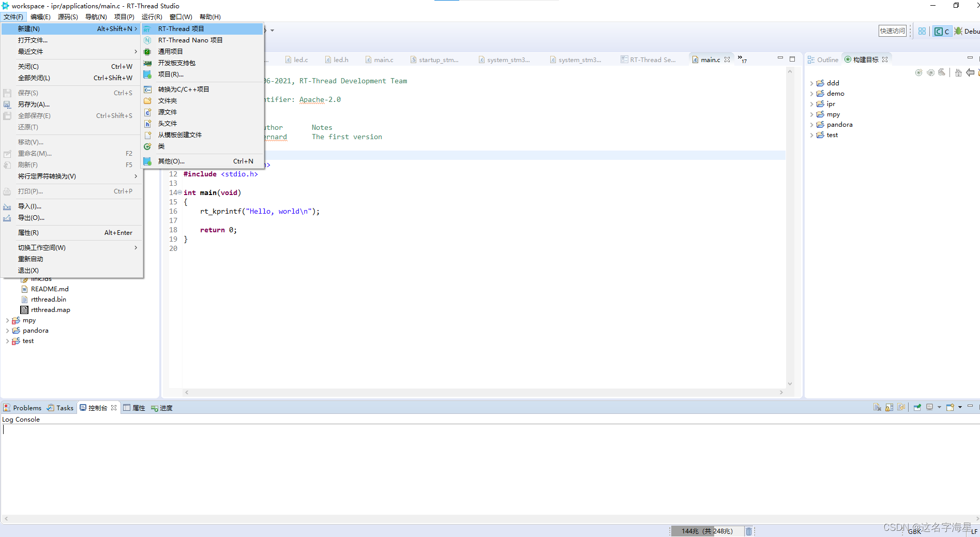Click the home icon in 构建目标 view
Image resolution: width=980 pixels, height=537 pixels.
[x=958, y=72]
